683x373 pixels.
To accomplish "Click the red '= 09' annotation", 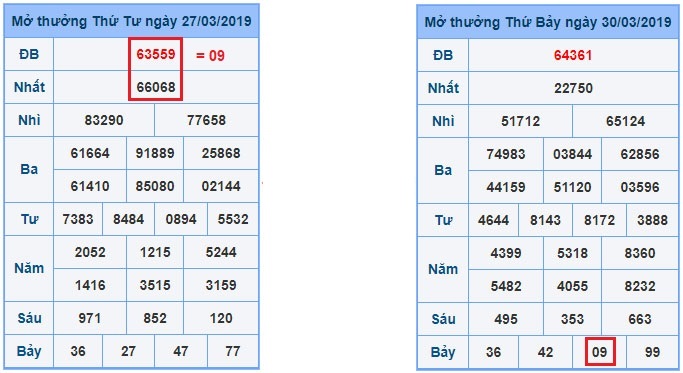I will (210, 55).
